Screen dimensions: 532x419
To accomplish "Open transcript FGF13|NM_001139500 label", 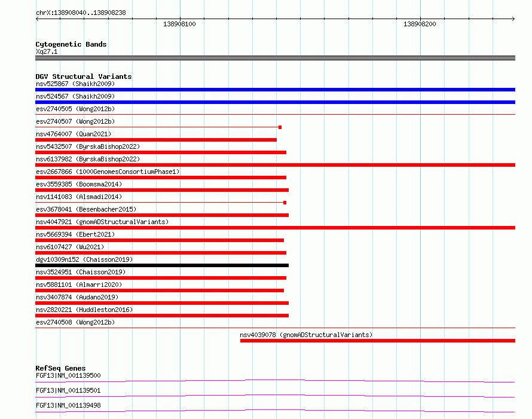I will pos(68,375).
